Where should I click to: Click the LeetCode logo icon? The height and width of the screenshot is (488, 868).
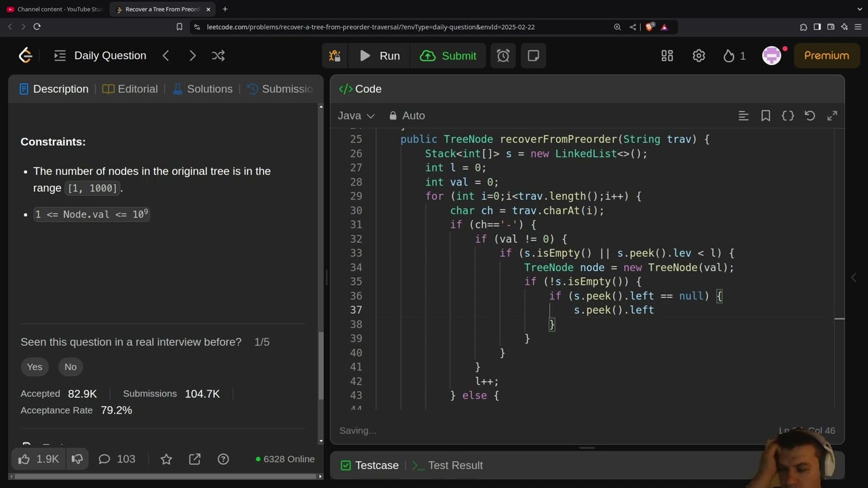point(26,56)
